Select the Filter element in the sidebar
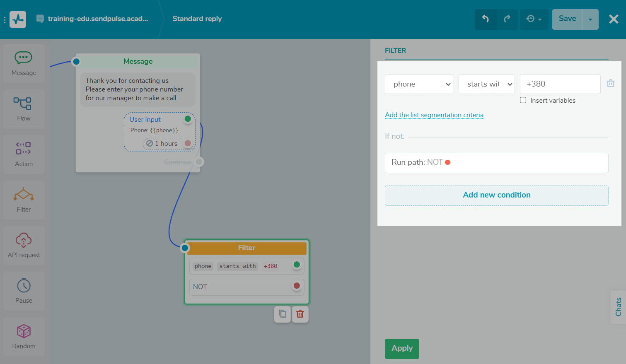 [24, 200]
